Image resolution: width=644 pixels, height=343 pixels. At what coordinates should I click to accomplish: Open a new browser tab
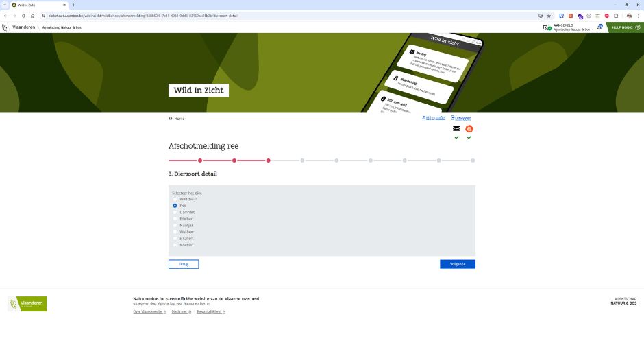pos(73,5)
